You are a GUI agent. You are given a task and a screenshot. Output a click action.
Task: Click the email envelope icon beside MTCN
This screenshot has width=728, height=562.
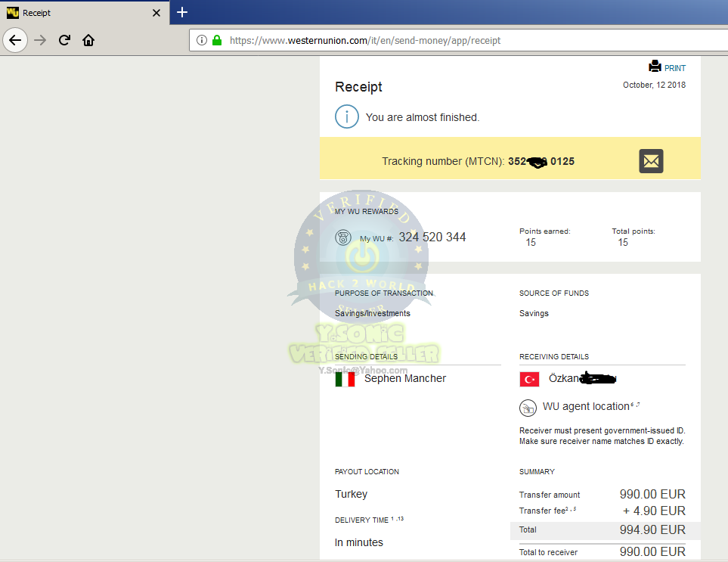point(651,161)
